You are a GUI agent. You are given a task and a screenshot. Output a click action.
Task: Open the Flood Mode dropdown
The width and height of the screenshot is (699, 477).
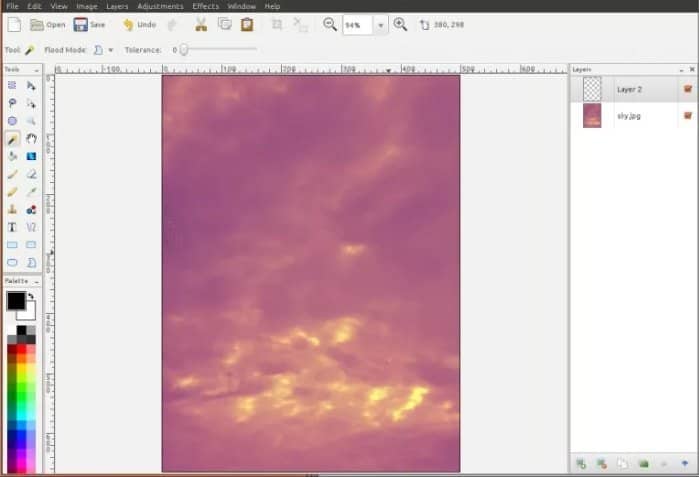(111, 50)
